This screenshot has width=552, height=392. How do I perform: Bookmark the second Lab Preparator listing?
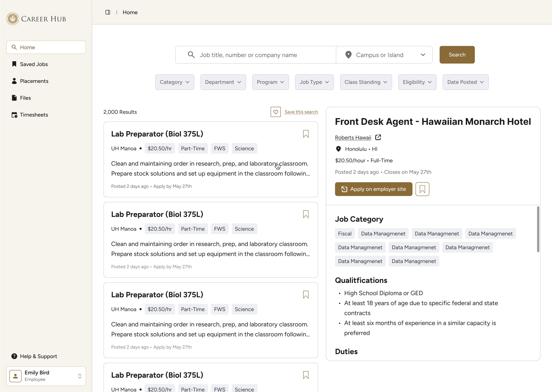[306, 214]
